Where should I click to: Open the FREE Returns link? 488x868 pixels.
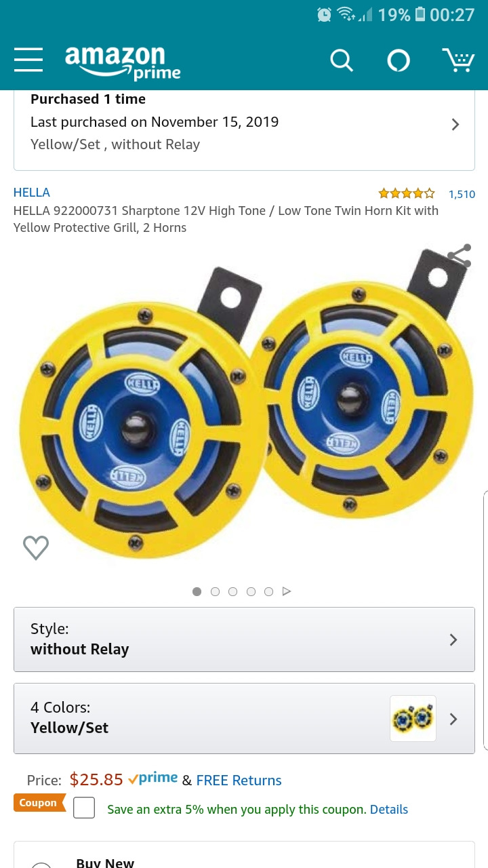click(x=239, y=781)
